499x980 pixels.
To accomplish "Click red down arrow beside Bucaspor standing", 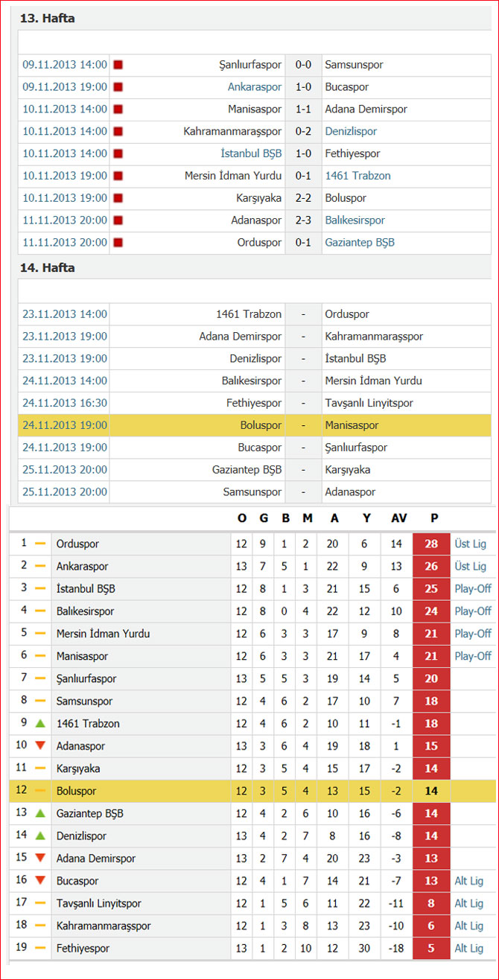I will tap(40, 880).
